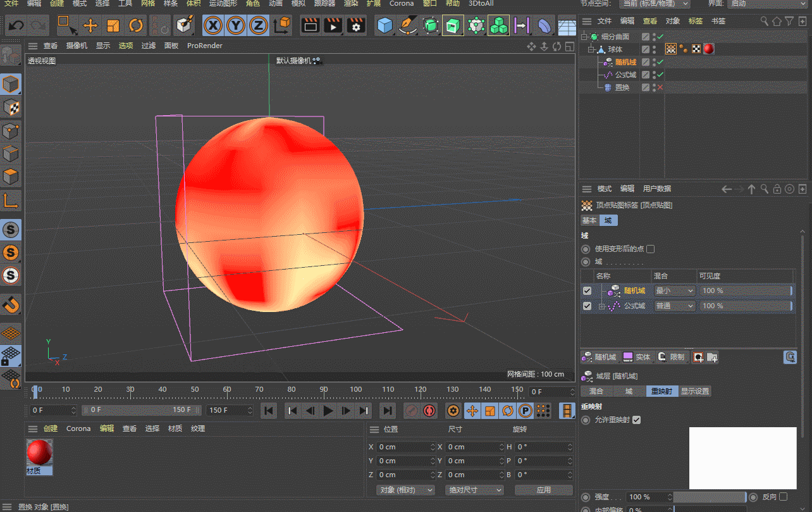Switch to the 显示设置 tab
The width and height of the screenshot is (812, 512).
(x=694, y=391)
